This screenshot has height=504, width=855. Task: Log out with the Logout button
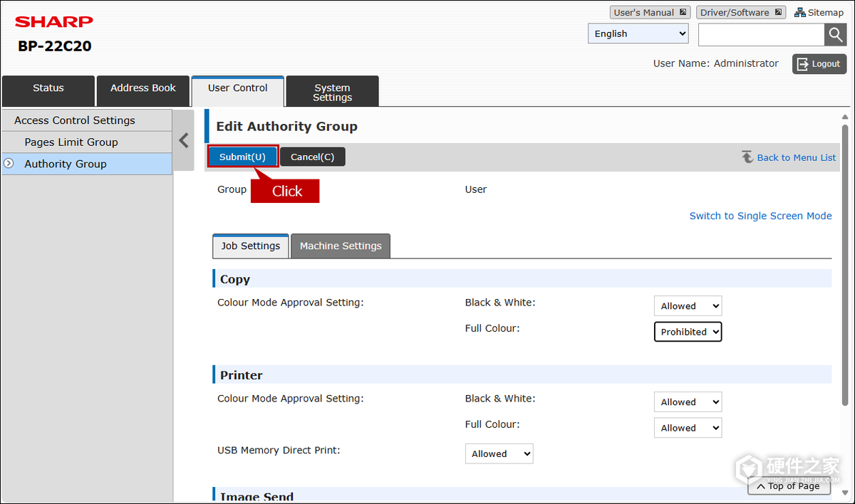pos(819,64)
